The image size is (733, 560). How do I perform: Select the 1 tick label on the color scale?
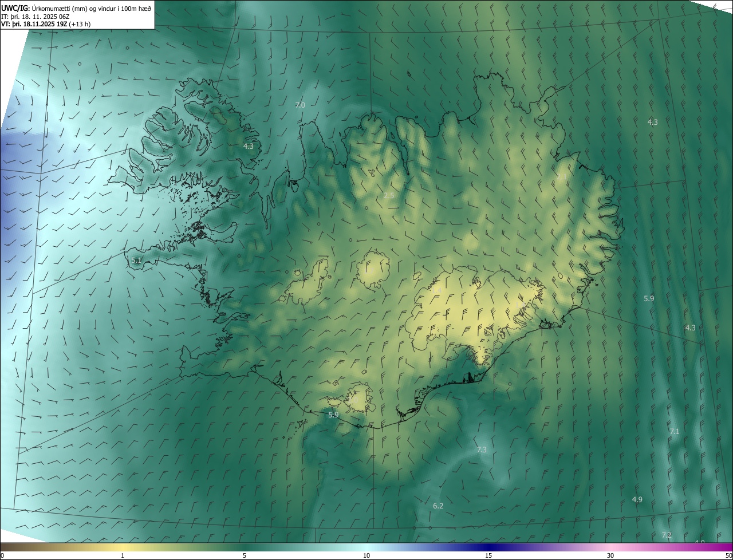click(x=123, y=556)
